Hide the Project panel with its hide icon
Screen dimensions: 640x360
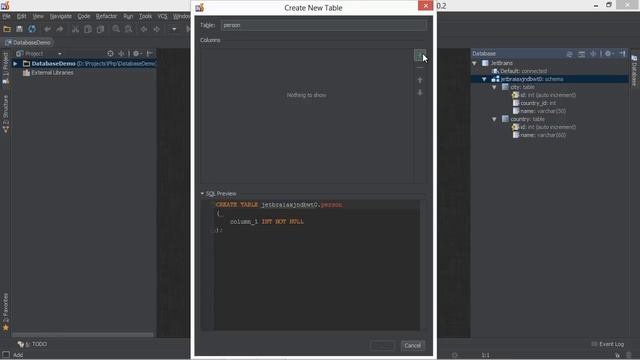click(150, 53)
